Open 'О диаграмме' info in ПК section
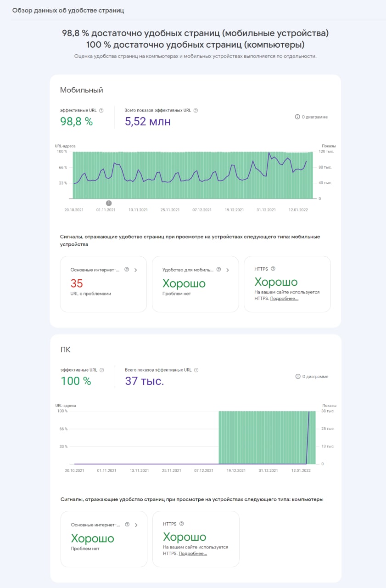Image resolution: width=386 pixels, height=588 pixels. 312,377
